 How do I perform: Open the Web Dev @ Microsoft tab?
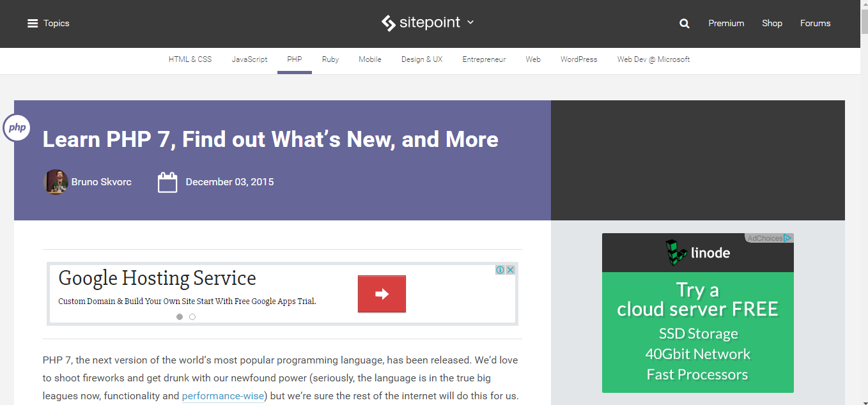(653, 59)
